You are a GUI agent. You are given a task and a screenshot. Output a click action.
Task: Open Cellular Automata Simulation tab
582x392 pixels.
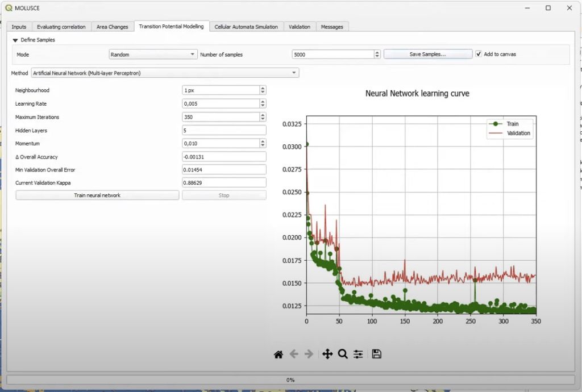(246, 27)
